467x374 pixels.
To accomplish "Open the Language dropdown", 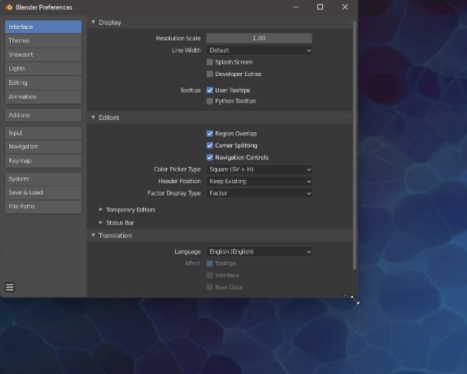I will (x=259, y=252).
